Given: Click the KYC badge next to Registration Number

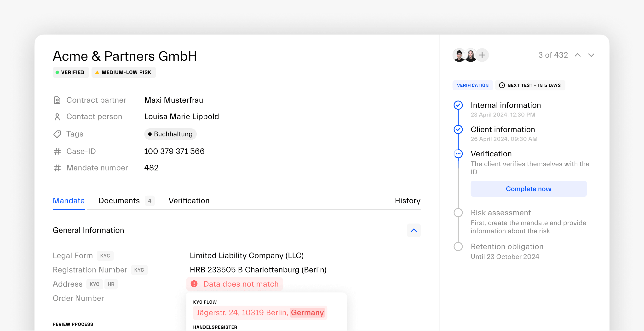Looking at the screenshot, I should click(x=139, y=270).
